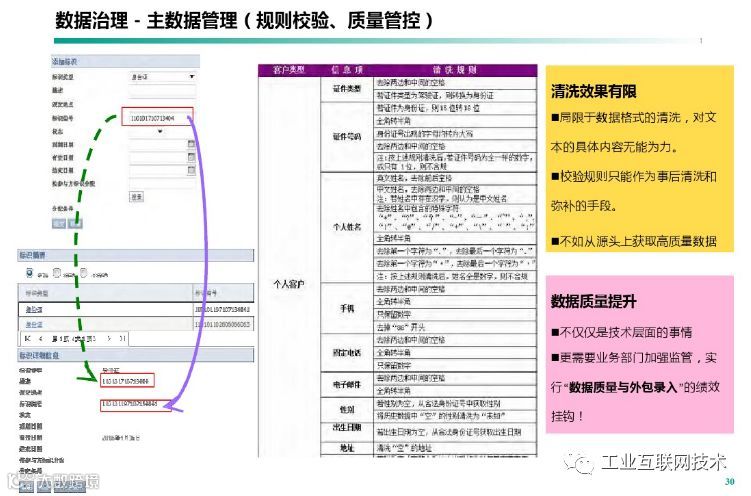Click the 个人姓名 cell in the rules table
The image size is (751, 496).
pos(347,227)
